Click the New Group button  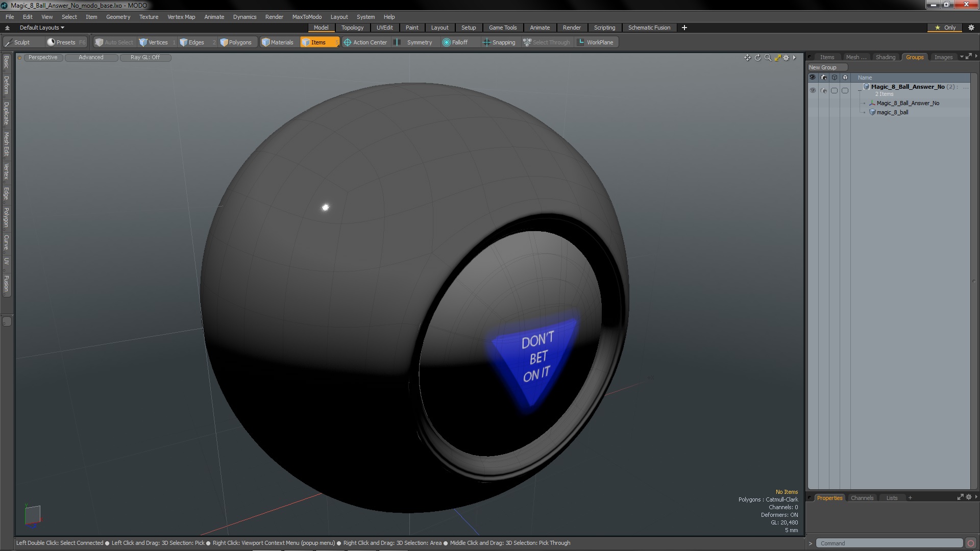(822, 67)
